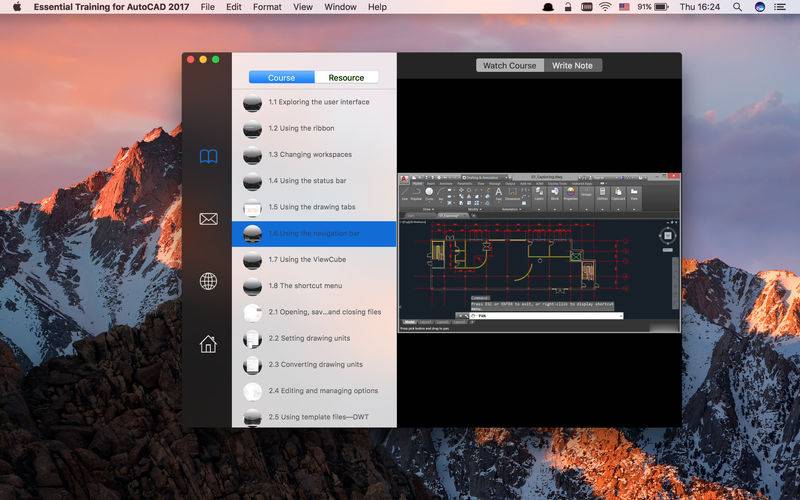Screen dimensions: 800x500
Task: Switch to the Resource tab
Action: pos(346,78)
